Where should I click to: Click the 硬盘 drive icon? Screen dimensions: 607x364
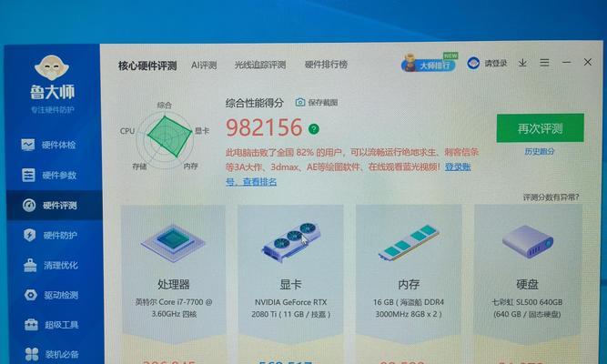pyautogui.click(x=527, y=242)
